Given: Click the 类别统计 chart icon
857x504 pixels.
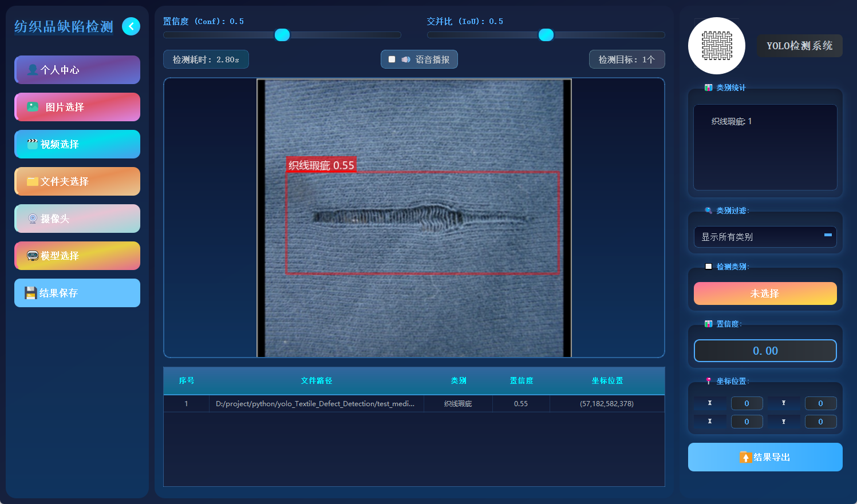Looking at the screenshot, I should tap(709, 88).
